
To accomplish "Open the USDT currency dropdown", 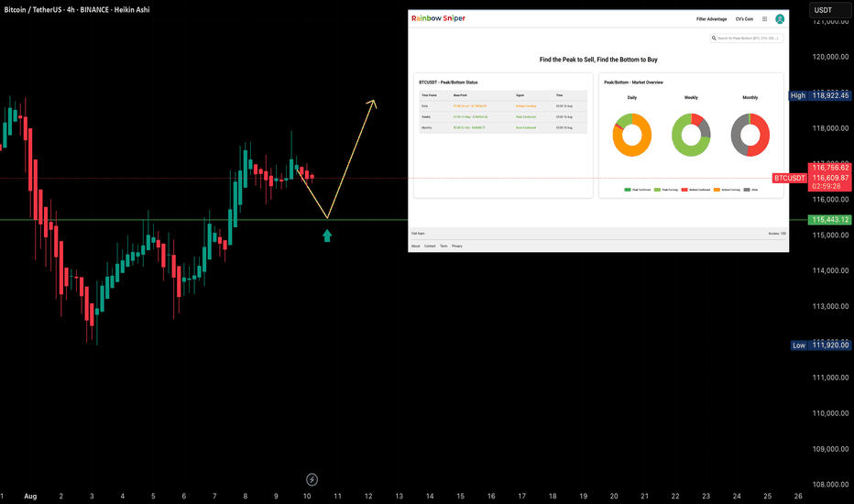I will pos(830,10).
